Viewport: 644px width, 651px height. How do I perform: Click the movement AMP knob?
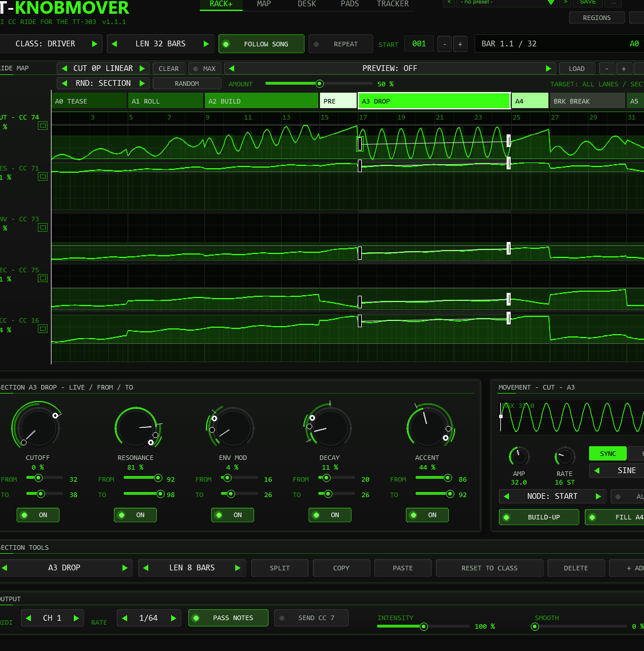(519, 457)
